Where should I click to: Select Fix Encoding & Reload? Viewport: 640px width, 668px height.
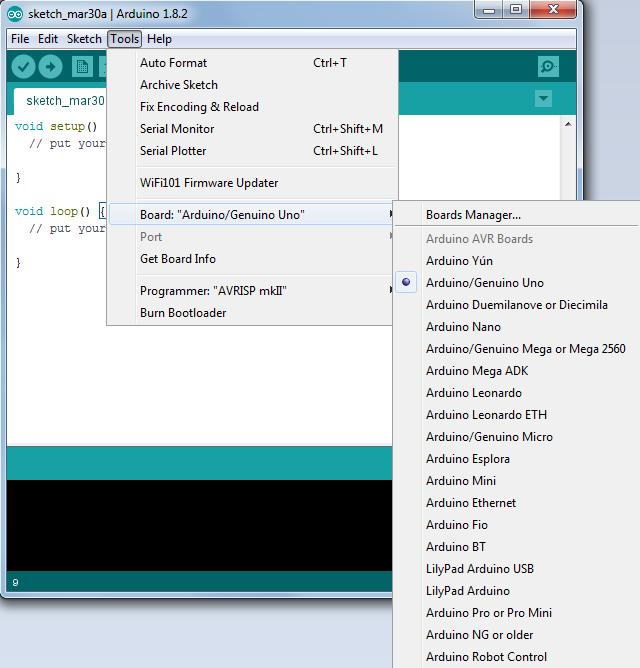click(252, 107)
